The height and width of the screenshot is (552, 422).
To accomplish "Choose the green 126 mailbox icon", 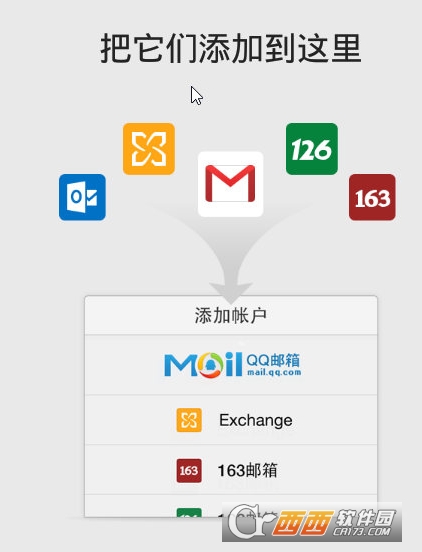I will click(312, 149).
